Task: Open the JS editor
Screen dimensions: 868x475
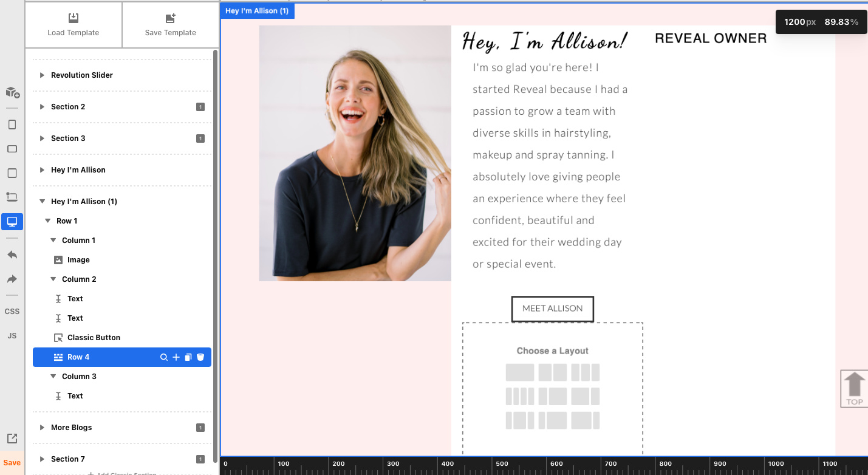Action: (x=12, y=336)
